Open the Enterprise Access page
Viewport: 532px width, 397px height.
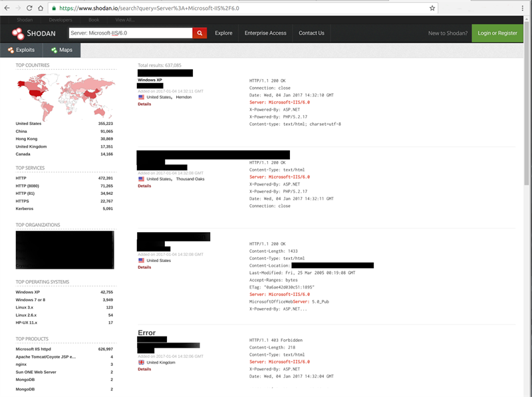pyautogui.click(x=265, y=33)
